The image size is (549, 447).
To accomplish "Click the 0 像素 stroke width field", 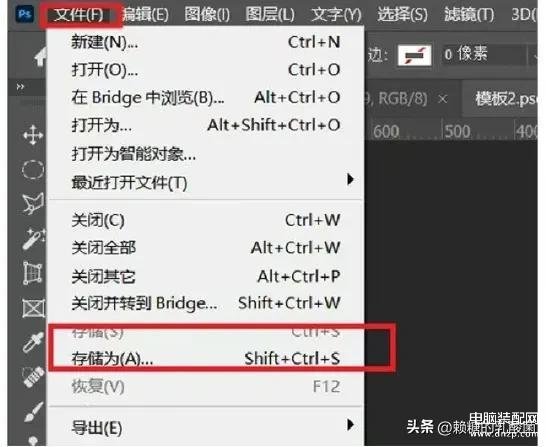I will coord(484,55).
